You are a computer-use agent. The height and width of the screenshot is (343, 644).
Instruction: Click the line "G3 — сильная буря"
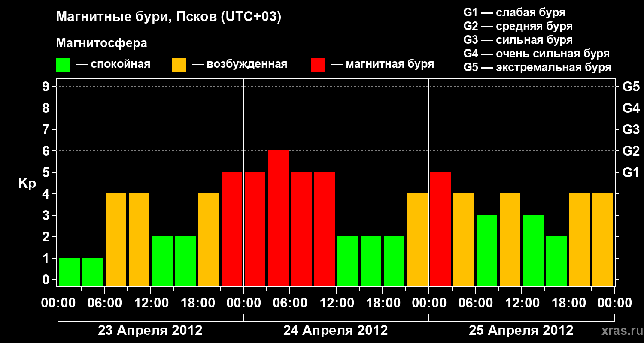click(x=518, y=40)
